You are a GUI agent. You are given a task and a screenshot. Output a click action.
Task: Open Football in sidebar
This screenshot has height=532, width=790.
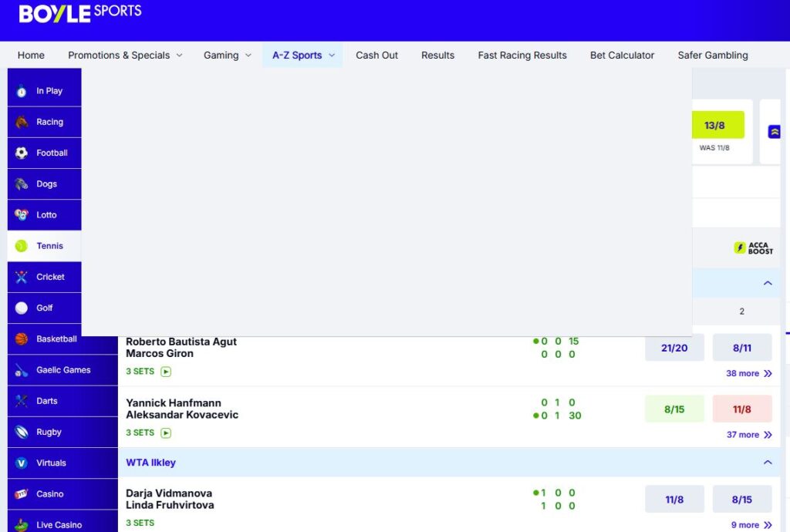pos(44,153)
